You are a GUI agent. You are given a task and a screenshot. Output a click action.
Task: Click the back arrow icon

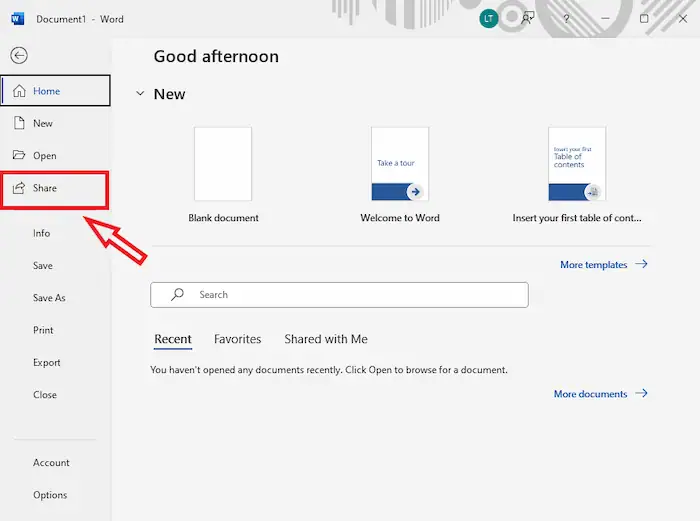coord(19,56)
